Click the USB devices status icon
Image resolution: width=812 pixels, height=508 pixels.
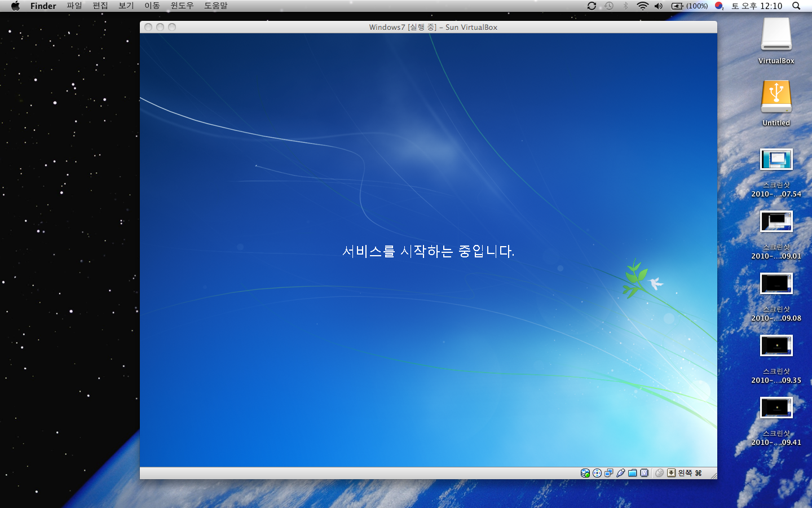[x=621, y=473]
